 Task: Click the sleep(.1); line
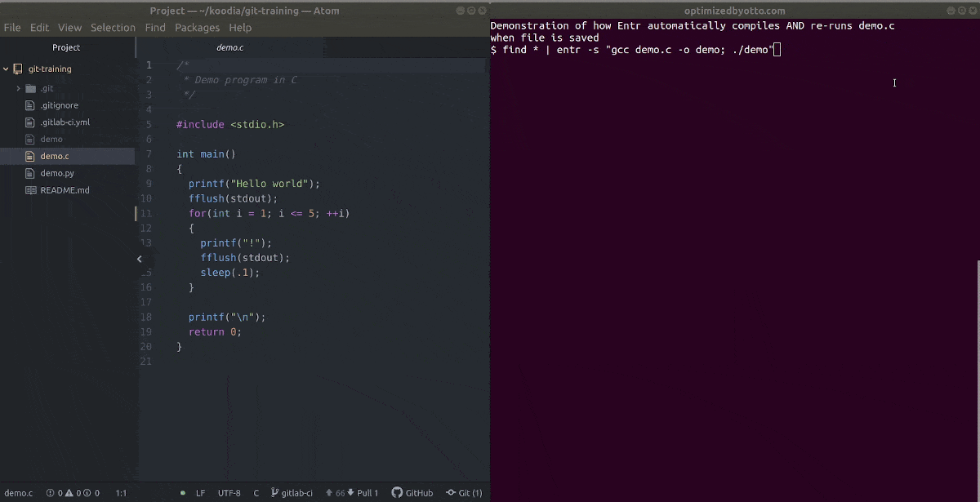tap(229, 273)
